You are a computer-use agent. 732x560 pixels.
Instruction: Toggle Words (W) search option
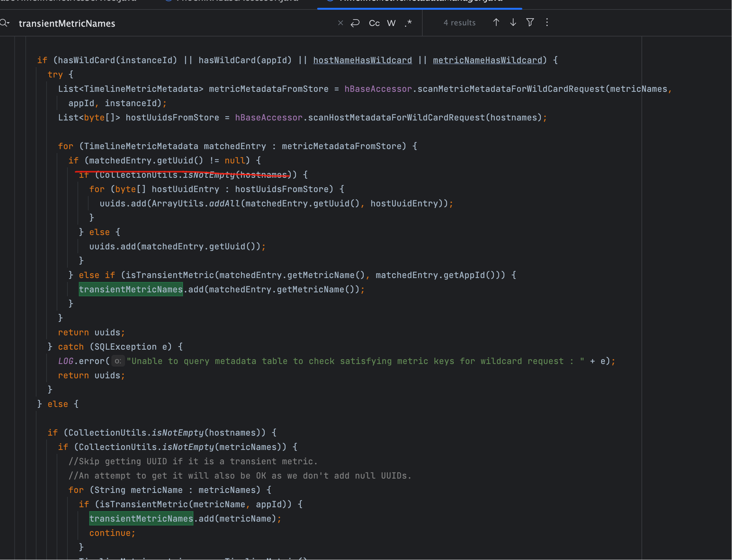[x=391, y=23]
